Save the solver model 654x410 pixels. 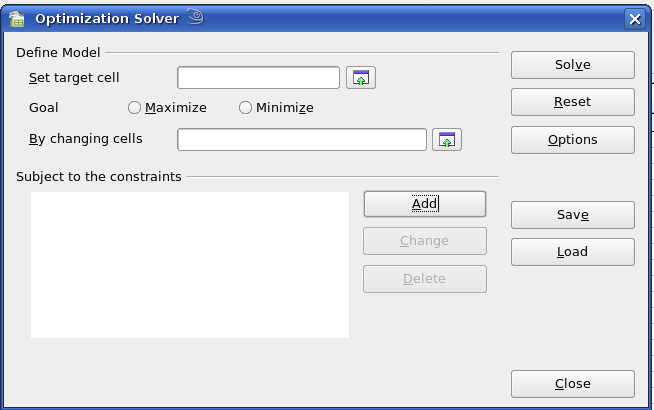tap(573, 215)
